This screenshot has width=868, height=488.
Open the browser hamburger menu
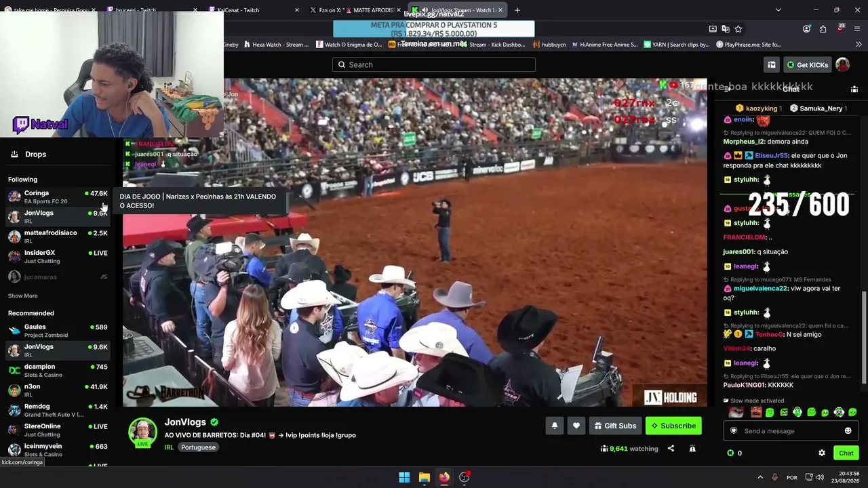click(x=857, y=29)
